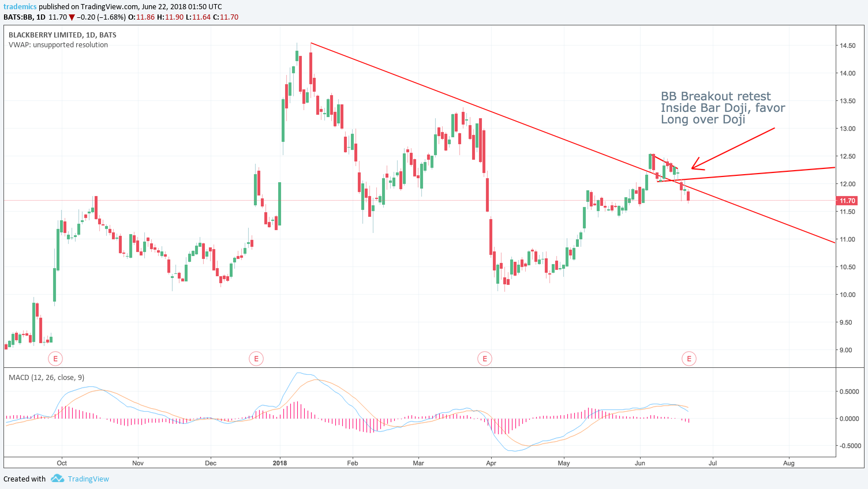Click the earnings marker near late December
This screenshot has width=868, height=489.
tap(256, 359)
